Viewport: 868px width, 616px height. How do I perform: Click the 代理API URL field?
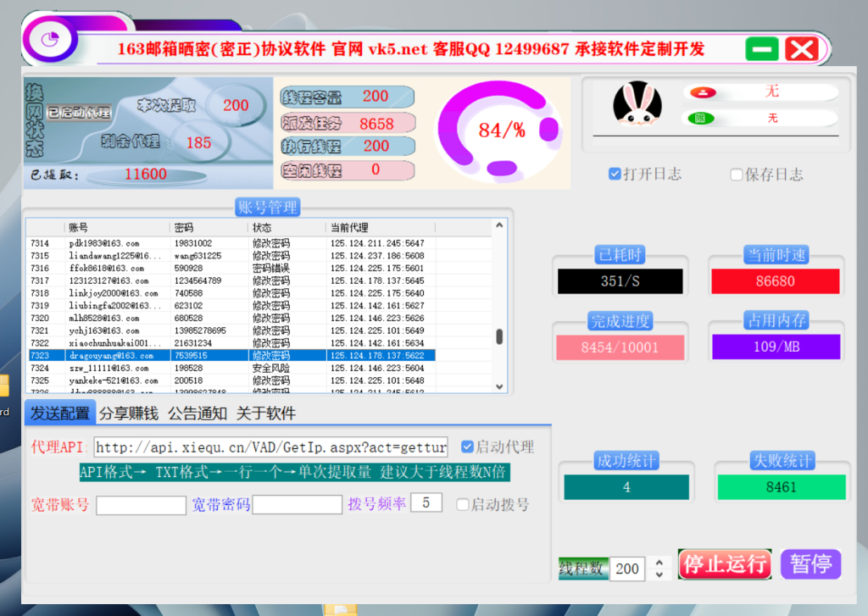pos(270,447)
